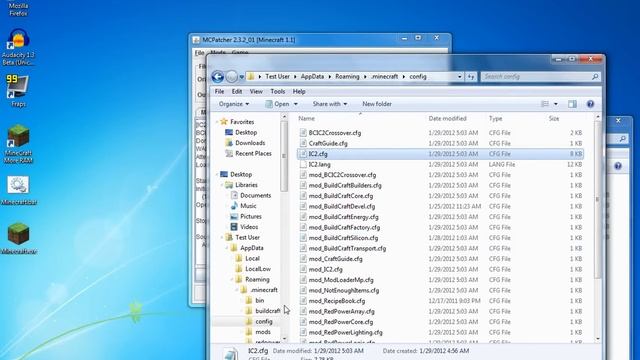640x360 pixels.
Task: Open the recent locations dropdown arrow
Action: [x=242, y=77]
